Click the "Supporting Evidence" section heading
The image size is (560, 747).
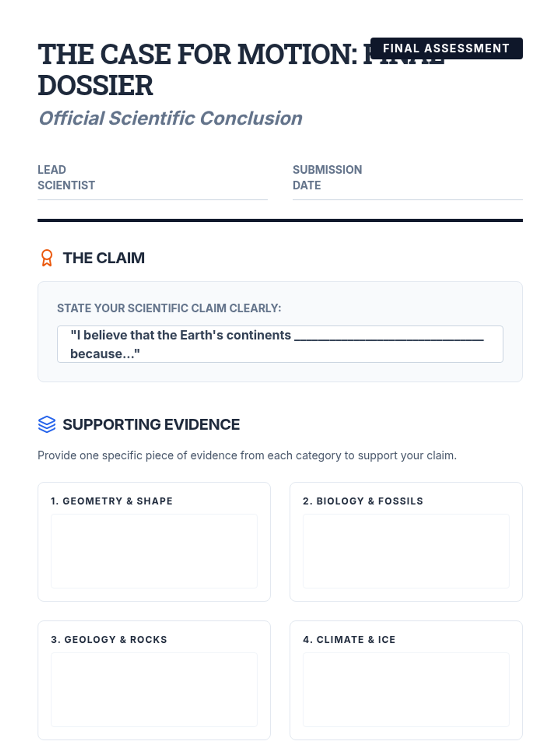tap(151, 424)
